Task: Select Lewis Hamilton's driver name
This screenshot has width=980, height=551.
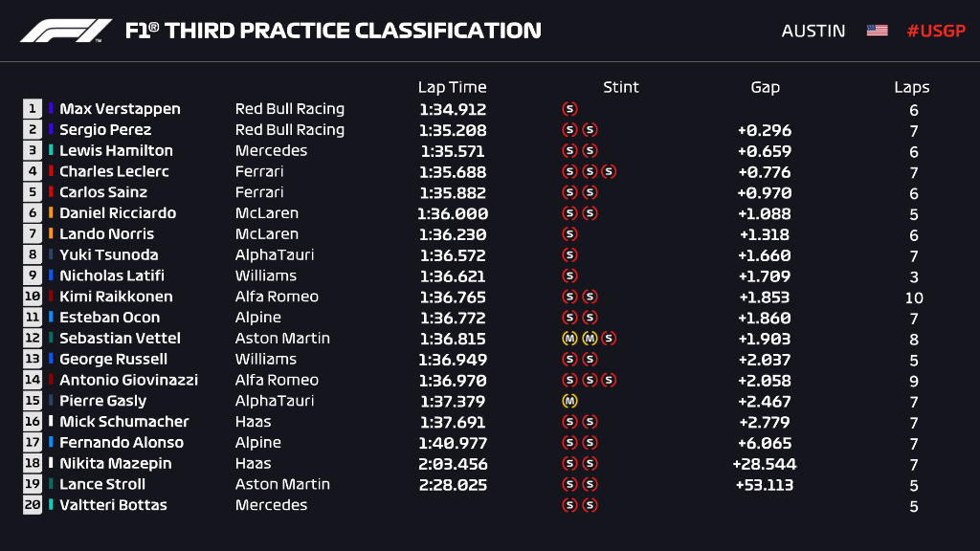Action: pos(116,150)
